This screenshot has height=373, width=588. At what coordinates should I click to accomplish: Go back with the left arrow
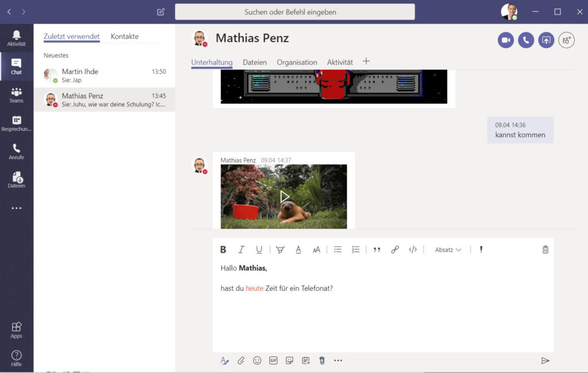point(9,12)
